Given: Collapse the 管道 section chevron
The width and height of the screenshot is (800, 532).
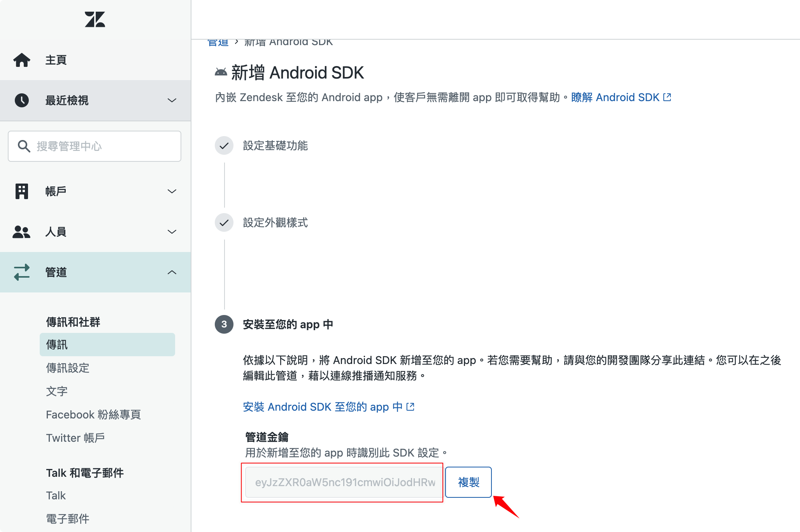Looking at the screenshot, I should (172, 272).
